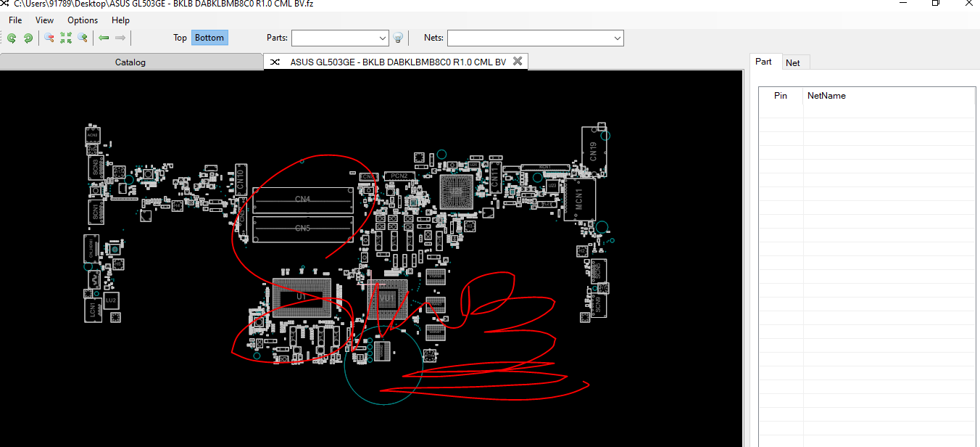Select the PCN2 connector on board
Image resolution: width=980 pixels, height=447 pixels.
398,176
